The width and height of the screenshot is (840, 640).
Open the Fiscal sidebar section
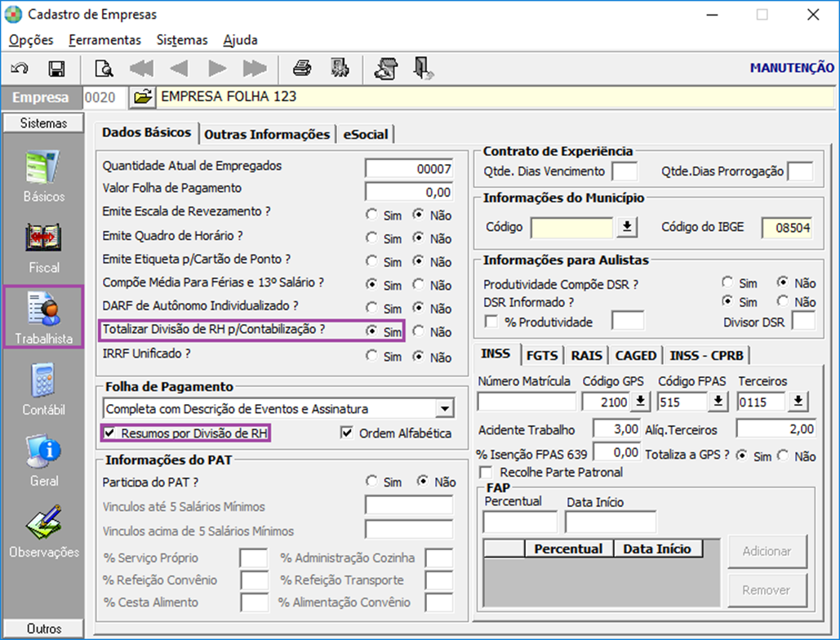pos(44,248)
